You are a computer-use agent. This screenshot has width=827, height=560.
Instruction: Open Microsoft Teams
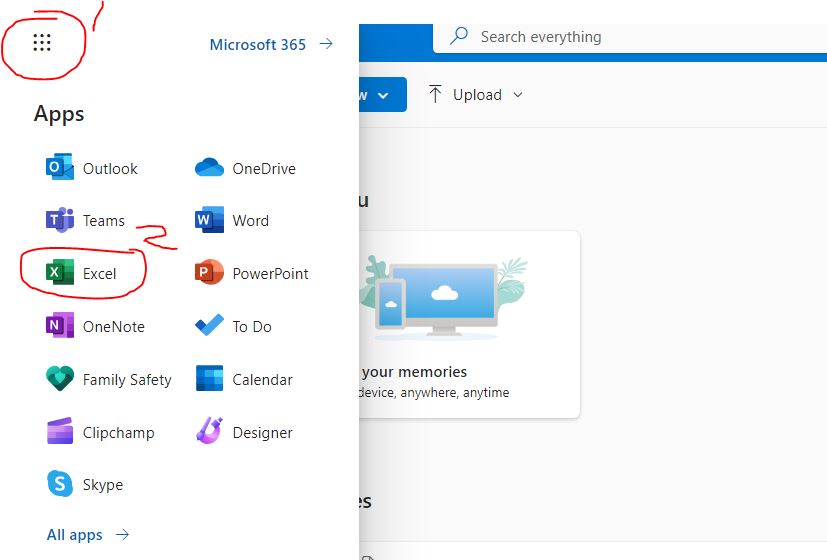pos(85,220)
